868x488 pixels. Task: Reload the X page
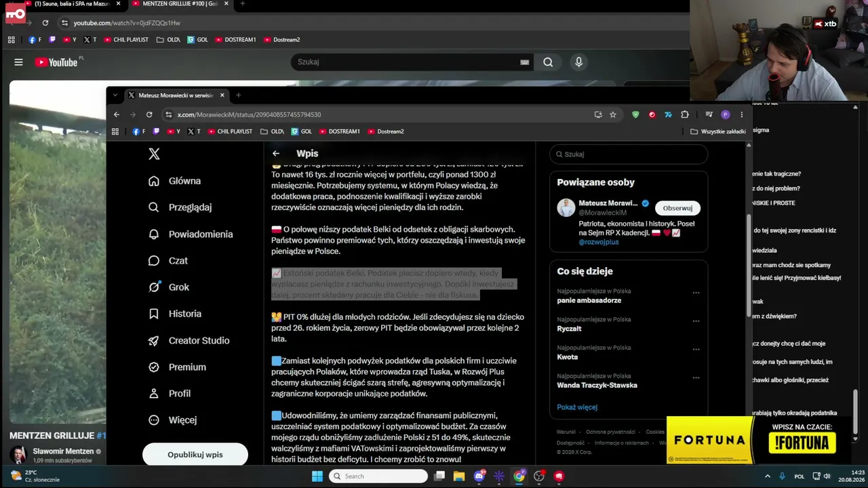pyautogui.click(x=149, y=115)
